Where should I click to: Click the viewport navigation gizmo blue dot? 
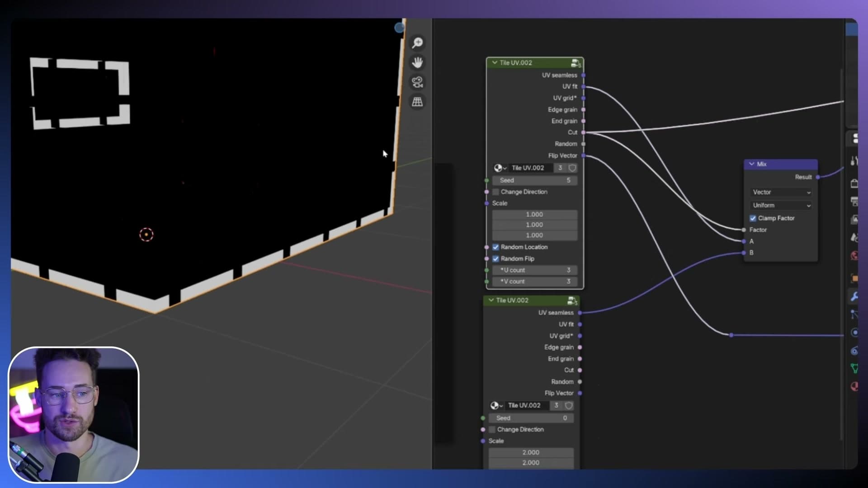click(x=399, y=28)
